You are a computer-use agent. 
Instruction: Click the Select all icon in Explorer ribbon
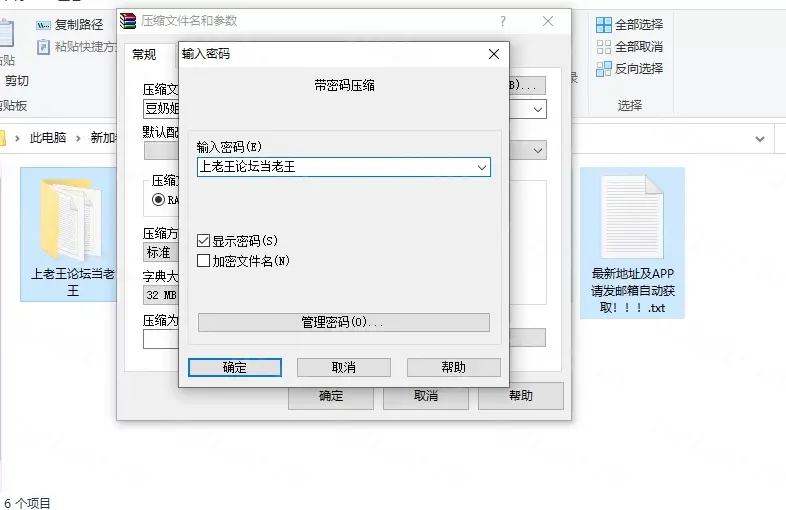(604, 25)
